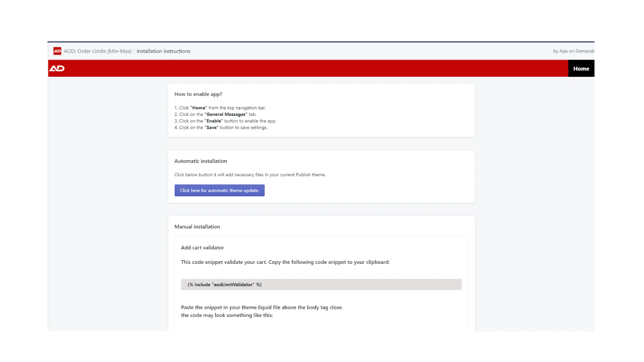The width and height of the screenshot is (644, 362).
Task: Click the "This code snippet validate your cart" text
Action: (x=285, y=262)
